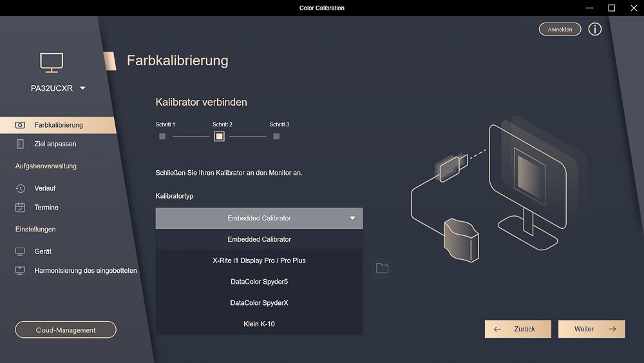
Task: Click the Schritt 3 step marker
Action: 276,136
